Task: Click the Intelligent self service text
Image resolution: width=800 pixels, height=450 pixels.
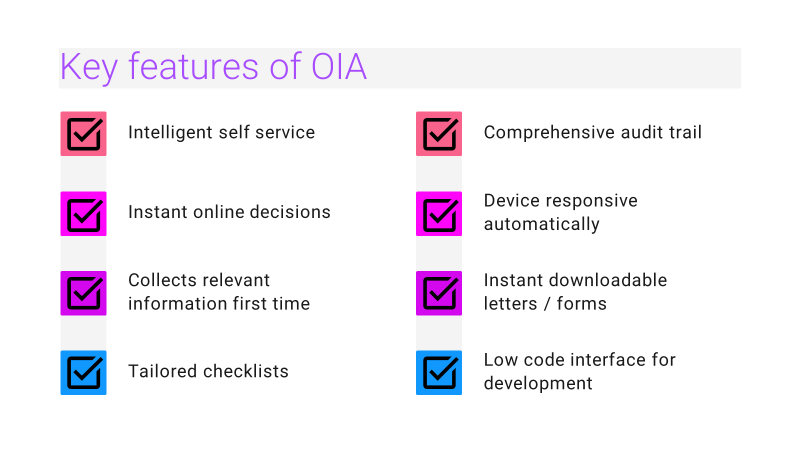Action: click(x=221, y=132)
